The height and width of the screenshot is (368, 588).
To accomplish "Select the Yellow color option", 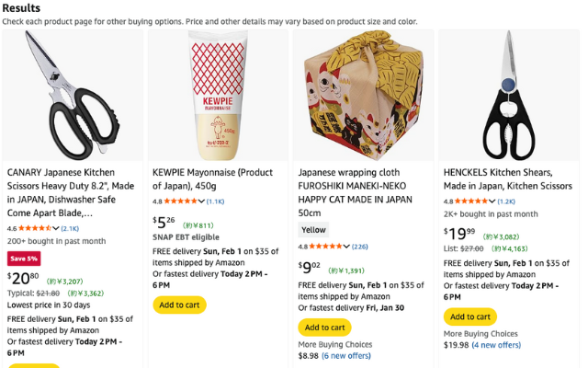I will point(313,230).
